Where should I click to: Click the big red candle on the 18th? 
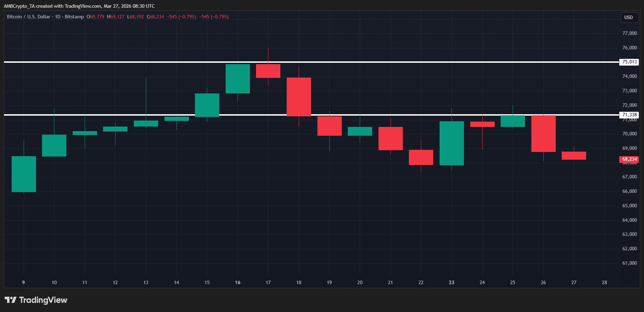299,97
